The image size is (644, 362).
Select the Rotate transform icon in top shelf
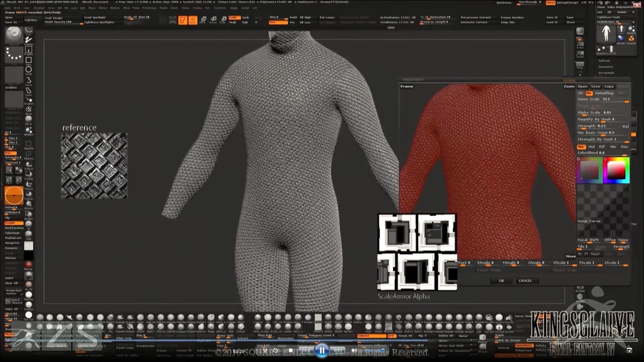pyautogui.click(x=213, y=20)
